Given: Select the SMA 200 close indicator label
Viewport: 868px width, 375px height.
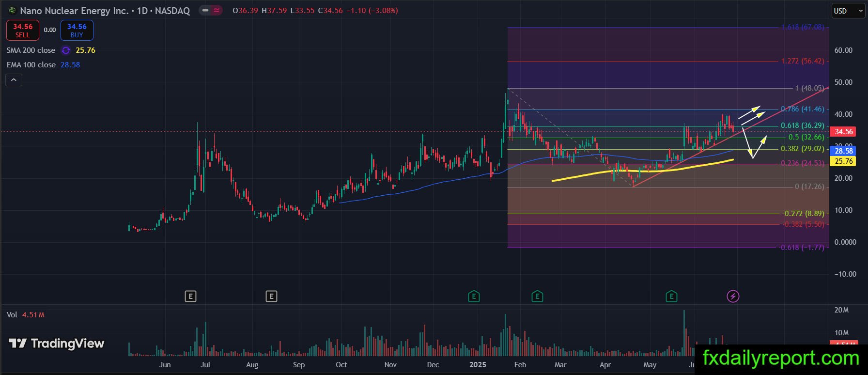Looking at the screenshot, I should (31, 50).
